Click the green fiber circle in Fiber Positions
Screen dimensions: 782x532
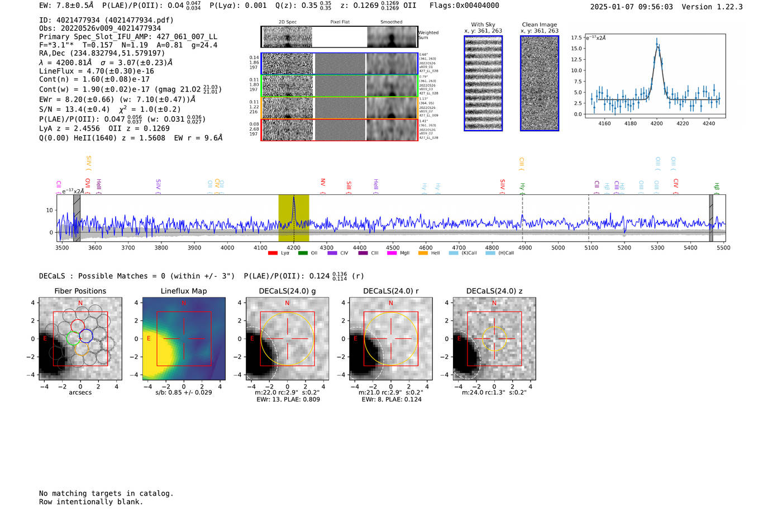pos(73,339)
